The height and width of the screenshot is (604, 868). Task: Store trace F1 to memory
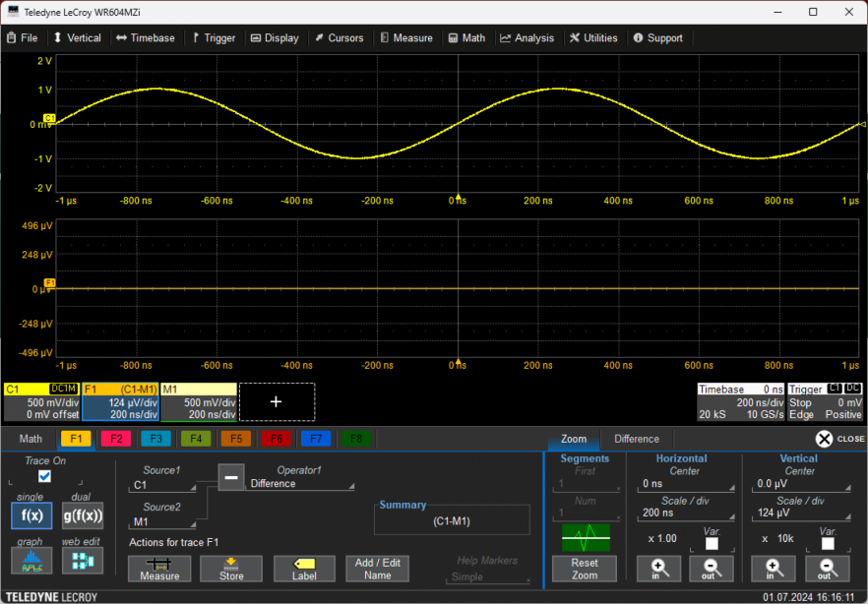(231, 569)
